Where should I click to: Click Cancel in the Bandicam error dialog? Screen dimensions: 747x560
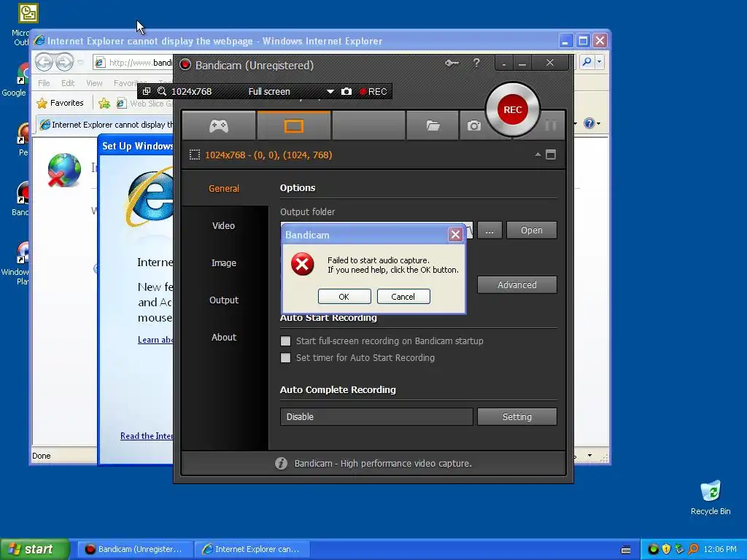[403, 296]
